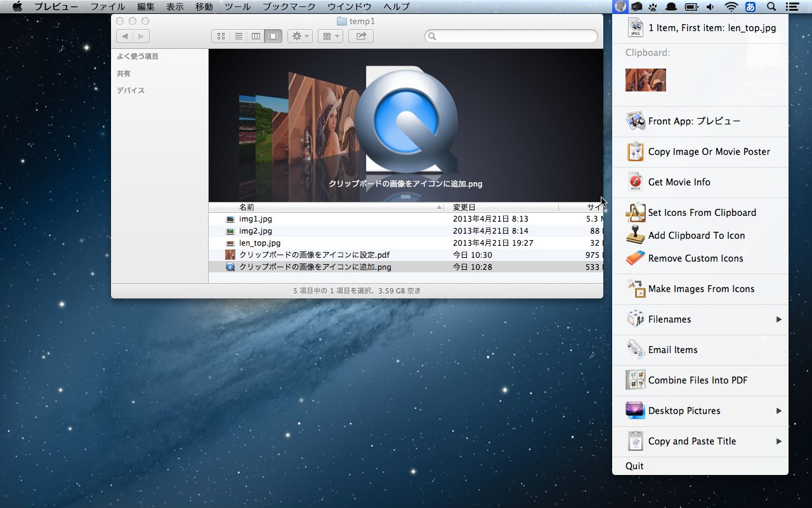The width and height of the screenshot is (812, 508).
Task: Open Spotlight search
Action: coord(771,7)
